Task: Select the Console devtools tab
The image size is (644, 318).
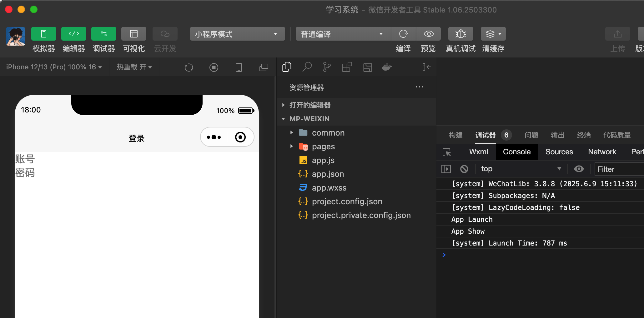Action: (517, 152)
